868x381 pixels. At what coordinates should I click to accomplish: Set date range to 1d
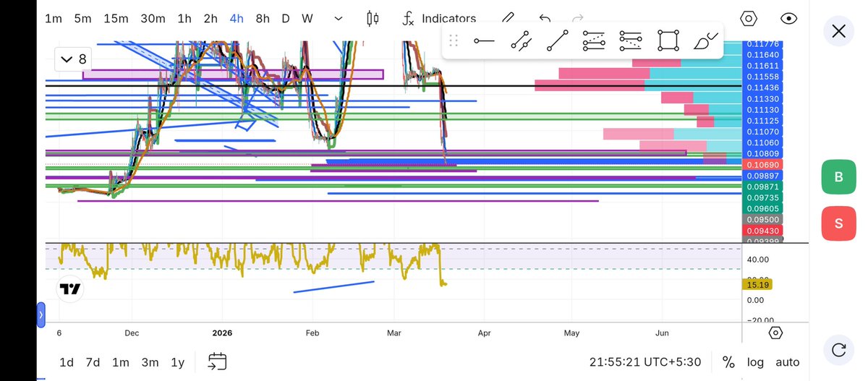[66, 362]
